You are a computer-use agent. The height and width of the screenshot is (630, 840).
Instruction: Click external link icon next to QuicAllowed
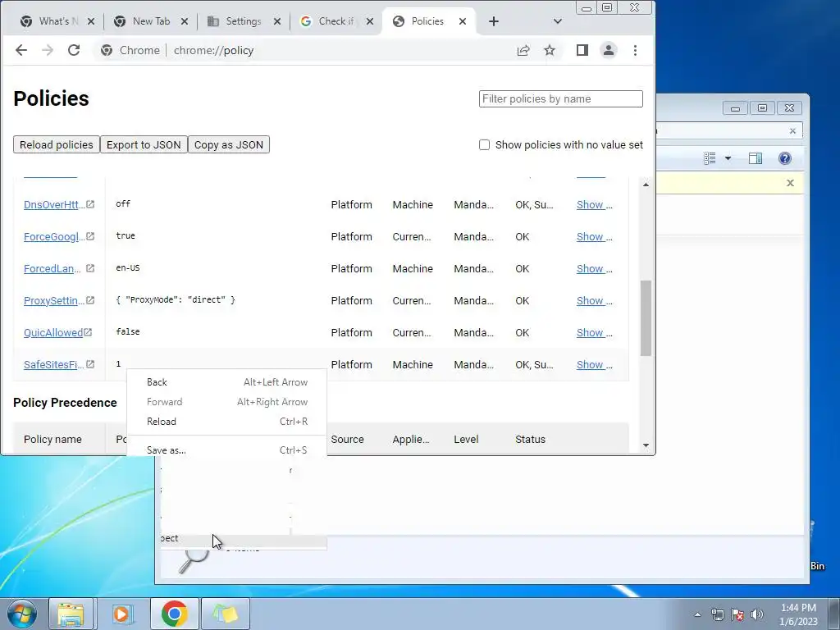(88, 332)
